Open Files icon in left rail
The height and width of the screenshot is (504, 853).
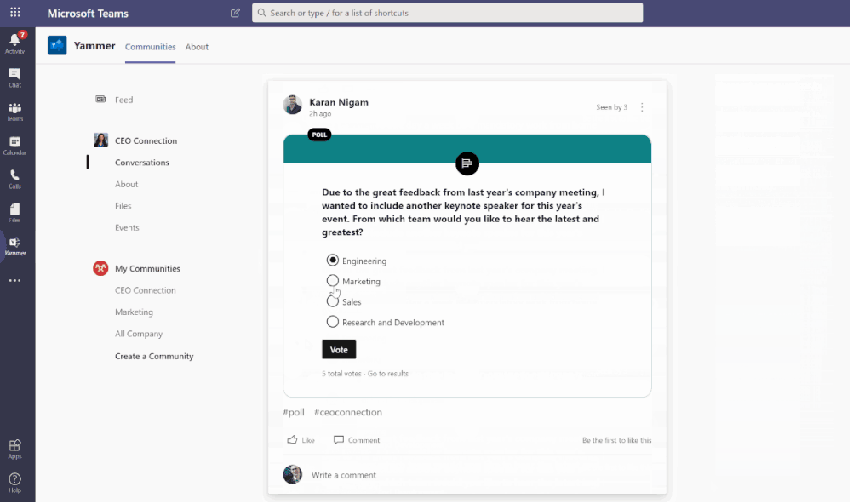14,210
